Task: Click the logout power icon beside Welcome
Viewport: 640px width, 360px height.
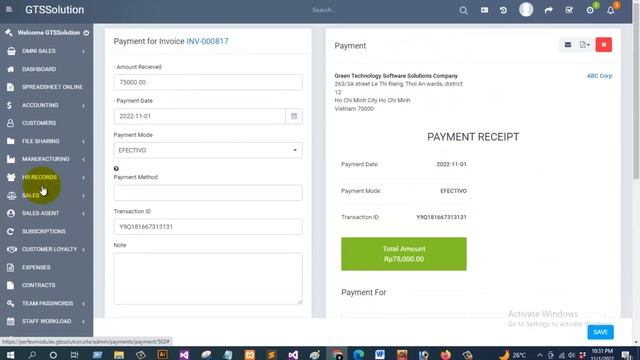Action: pos(86,33)
